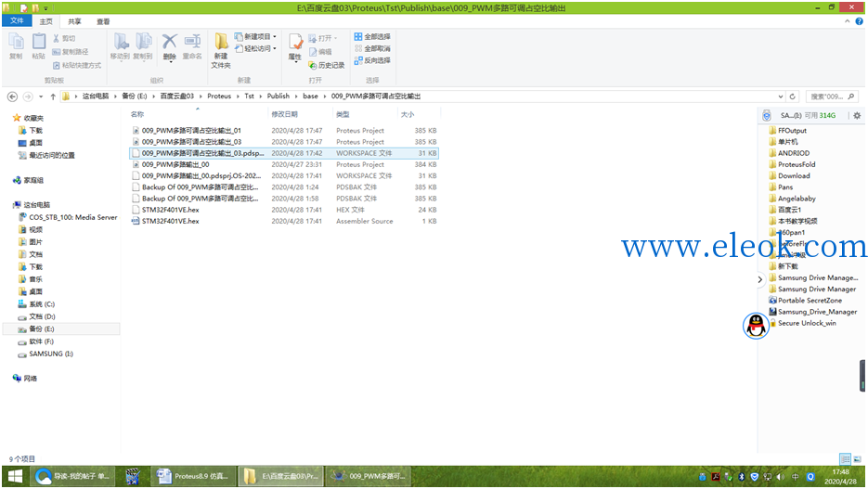
Task: Open the New item dropdown
Action: (255, 36)
